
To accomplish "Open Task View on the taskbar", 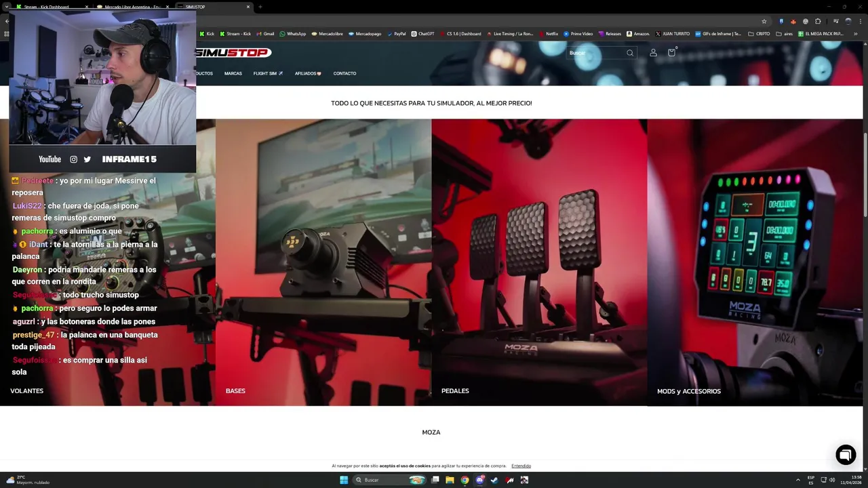I will pyautogui.click(x=434, y=480).
